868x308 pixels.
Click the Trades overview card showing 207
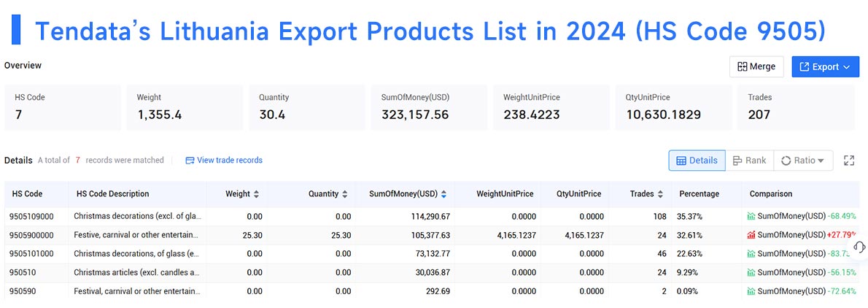[796, 107]
